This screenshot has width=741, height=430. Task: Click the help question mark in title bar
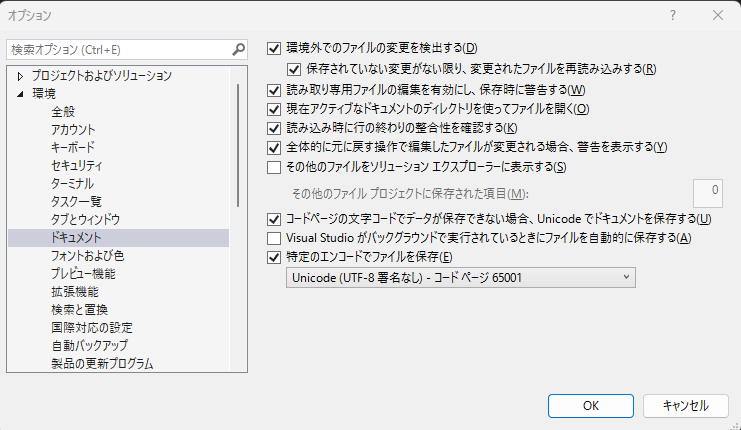[x=671, y=16]
